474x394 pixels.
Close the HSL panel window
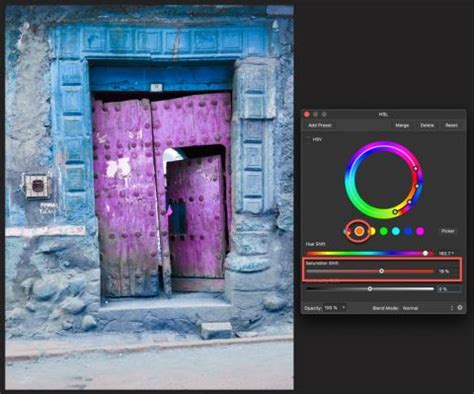pos(307,114)
